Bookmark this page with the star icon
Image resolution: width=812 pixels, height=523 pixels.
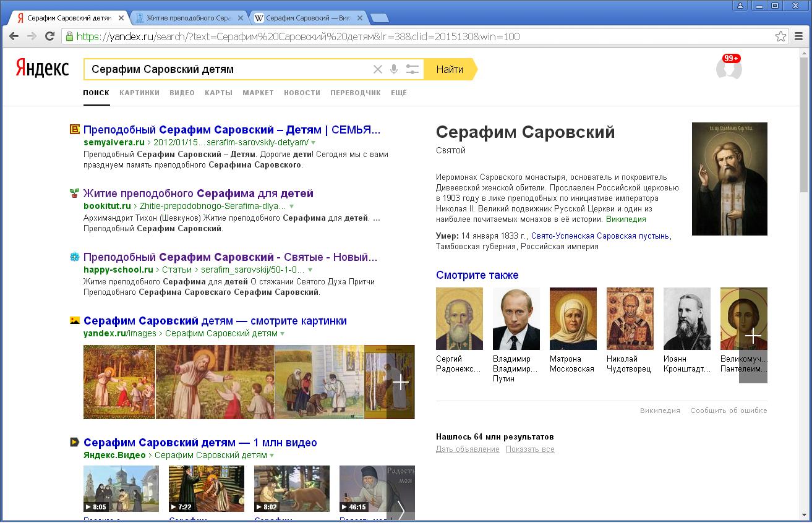[780, 37]
